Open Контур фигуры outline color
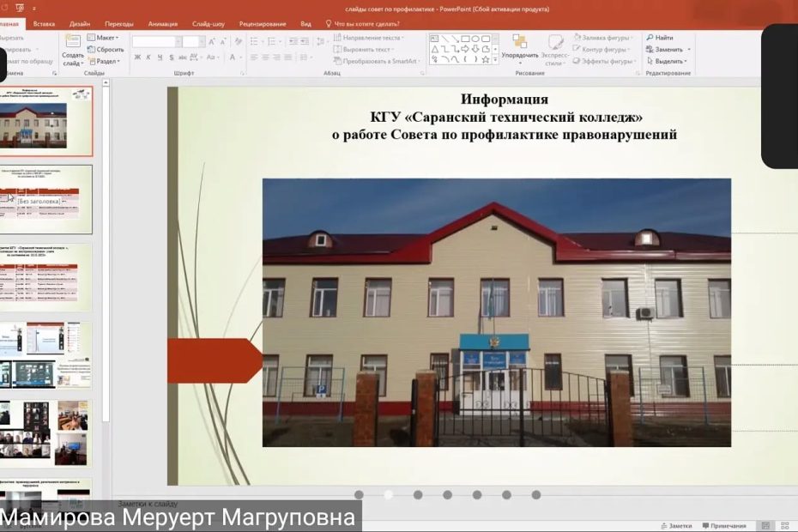Image resolution: width=798 pixels, height=532 pixels. click(x=602, y=50)
